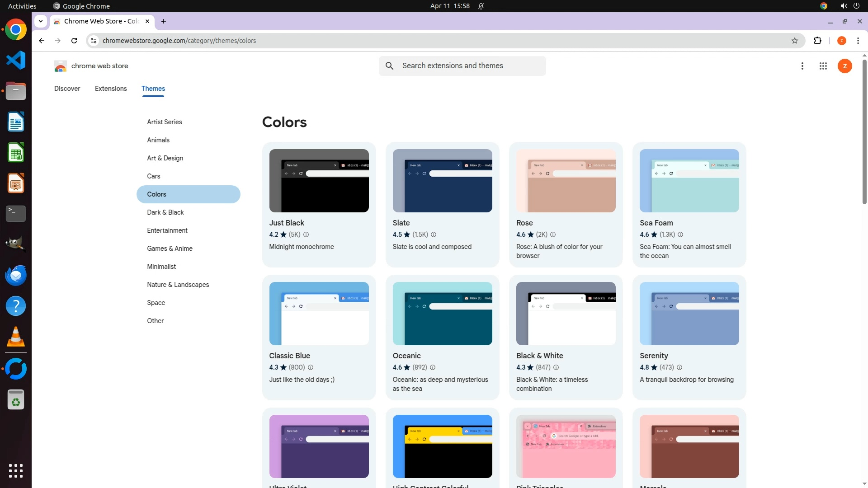The height and width of the screenshot is (488, 868).
Task: Open Chrome's three-dot browser menu
Action: coord(858,41)
